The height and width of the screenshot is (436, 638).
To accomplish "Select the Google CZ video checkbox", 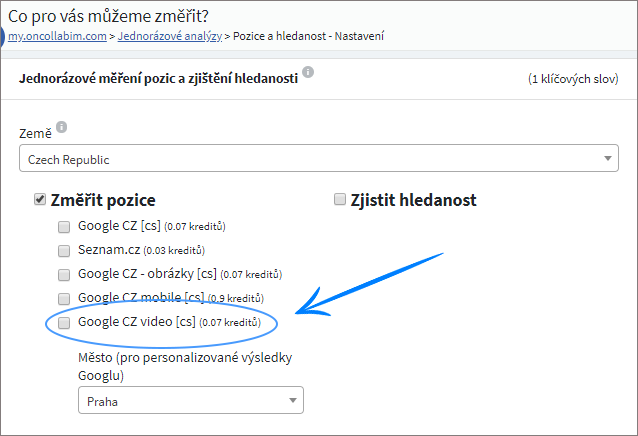I will 64,323.
